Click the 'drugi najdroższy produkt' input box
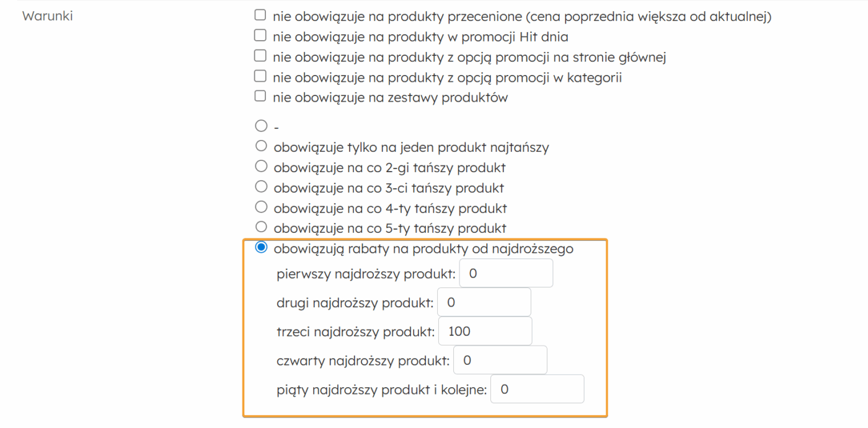 tap(484, 302)
